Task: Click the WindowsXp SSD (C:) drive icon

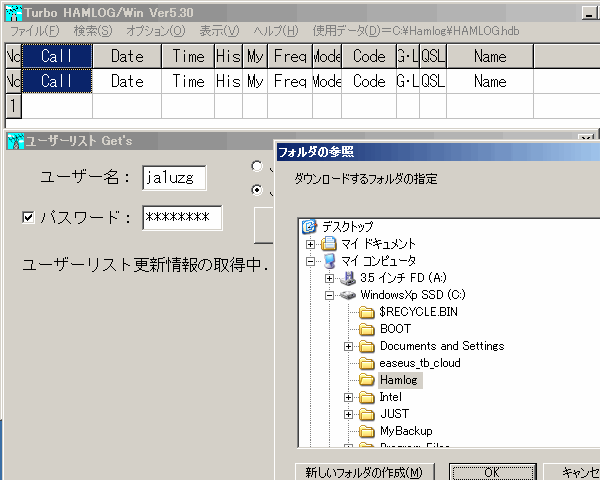Action: (x=348, y=295)
